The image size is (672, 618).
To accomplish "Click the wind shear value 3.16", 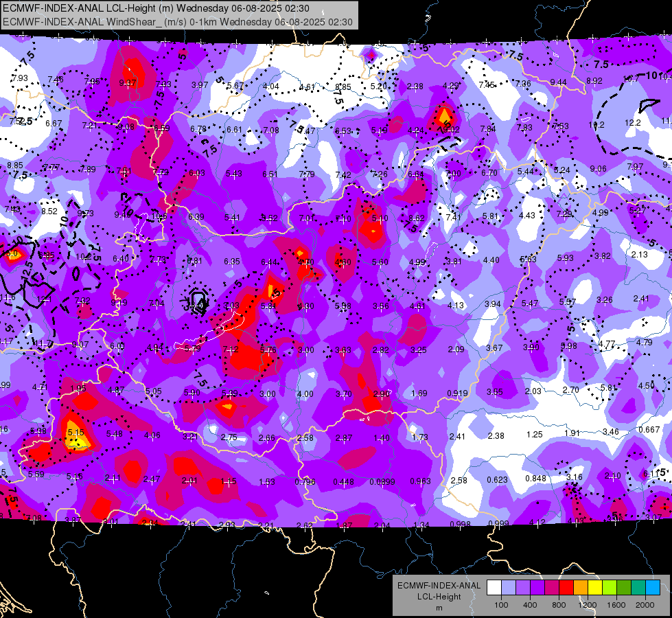I will coord(575,477).
